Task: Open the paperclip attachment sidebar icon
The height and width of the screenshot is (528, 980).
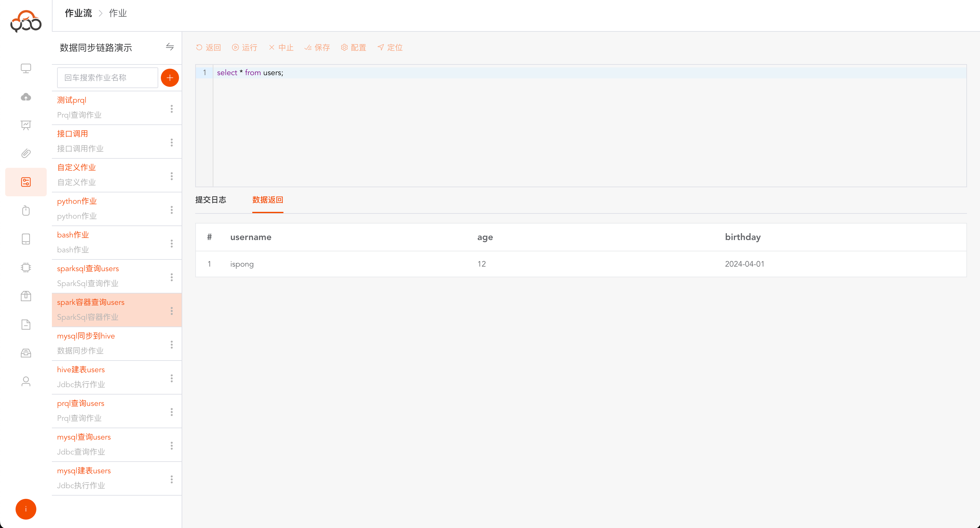Action: click(26, 154)
